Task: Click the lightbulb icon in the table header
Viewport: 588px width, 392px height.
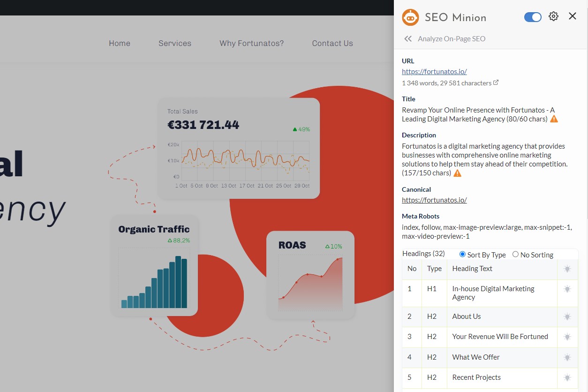Action: click(x=567, y=269)
